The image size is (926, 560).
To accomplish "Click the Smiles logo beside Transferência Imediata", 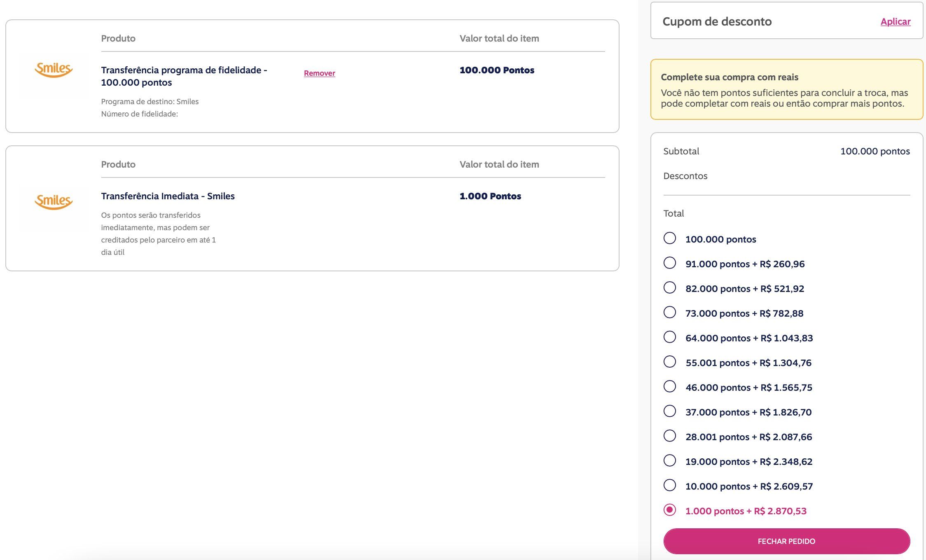I will [x=54, y=202].
